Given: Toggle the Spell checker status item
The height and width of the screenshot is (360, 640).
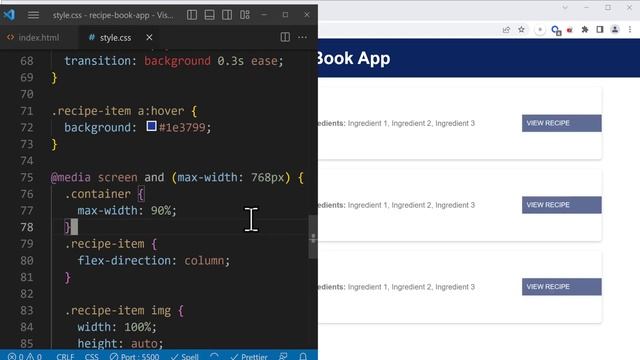Looking at the screenshot, I should (x=184, y=356).
